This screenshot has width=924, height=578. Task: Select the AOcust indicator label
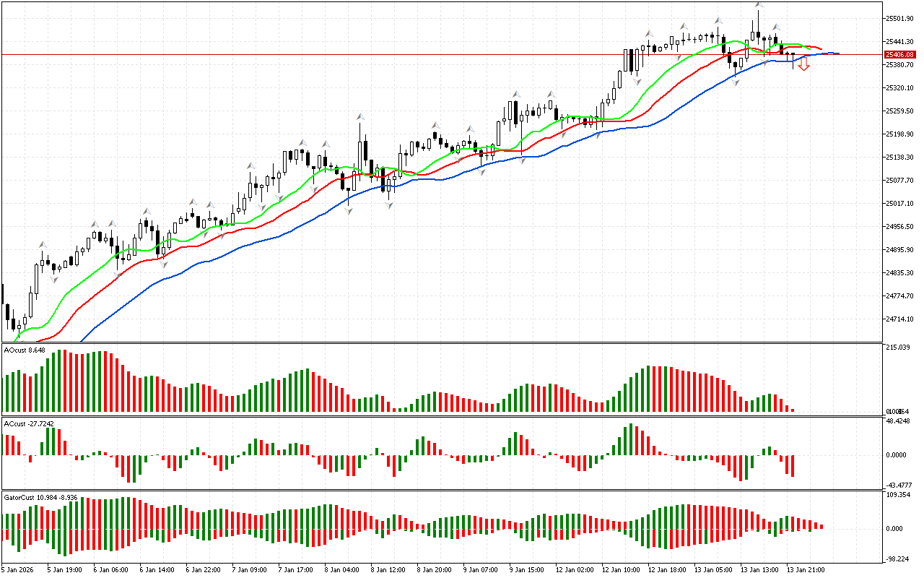point(25,350)
